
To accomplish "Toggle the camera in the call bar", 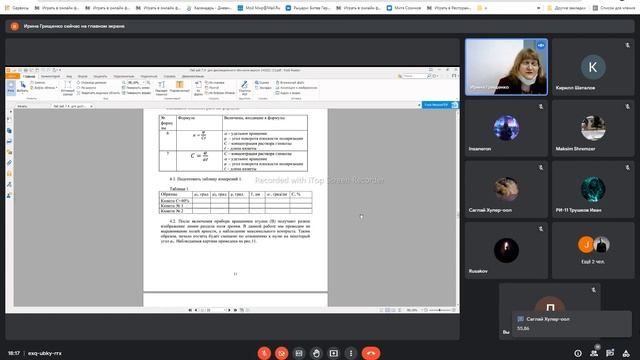I will coord(281,353).
